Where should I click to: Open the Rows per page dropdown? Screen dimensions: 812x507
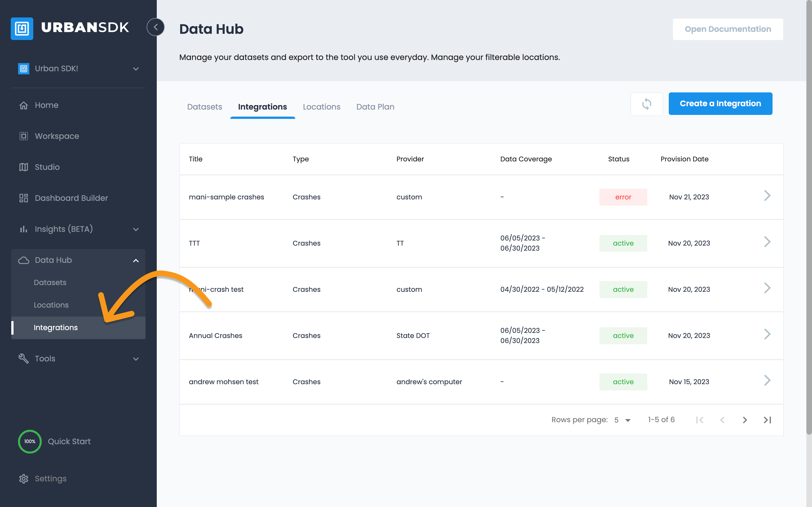(x=623, y=420)
